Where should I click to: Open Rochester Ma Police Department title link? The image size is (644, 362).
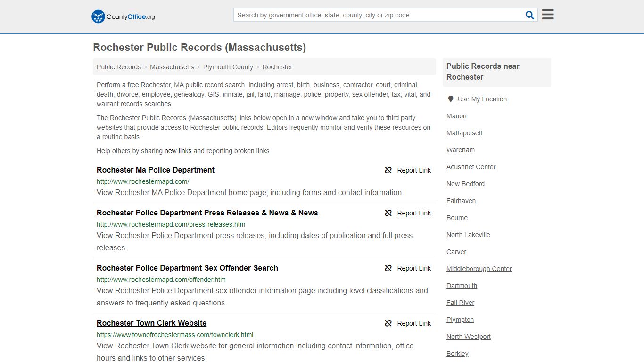pyautogui.click(x=156, y=170)
